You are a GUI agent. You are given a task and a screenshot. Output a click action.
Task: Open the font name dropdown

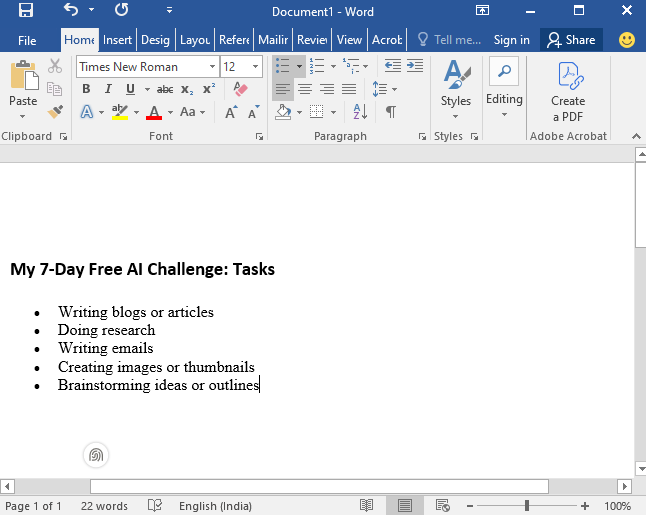tap(212, 66)
